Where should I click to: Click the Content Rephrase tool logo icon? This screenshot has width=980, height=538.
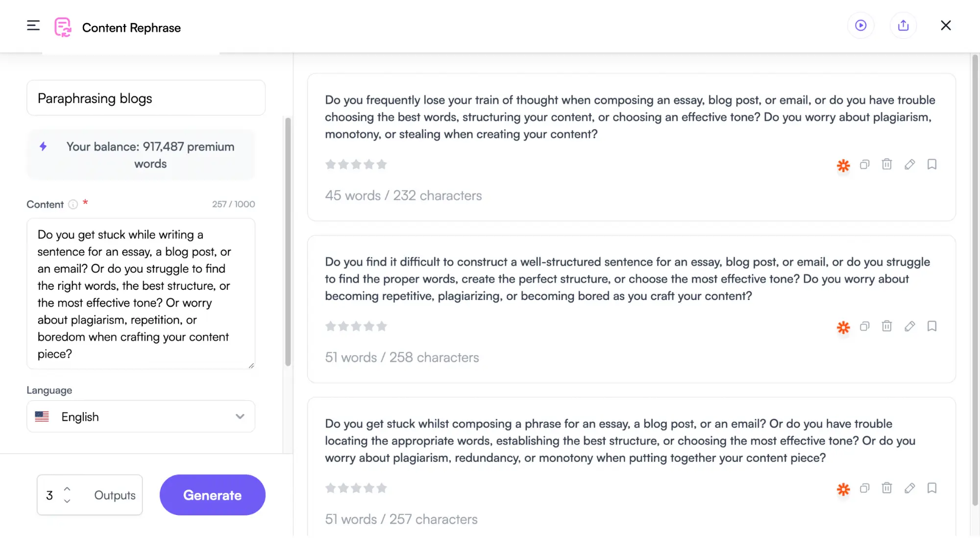coord(63,27)
